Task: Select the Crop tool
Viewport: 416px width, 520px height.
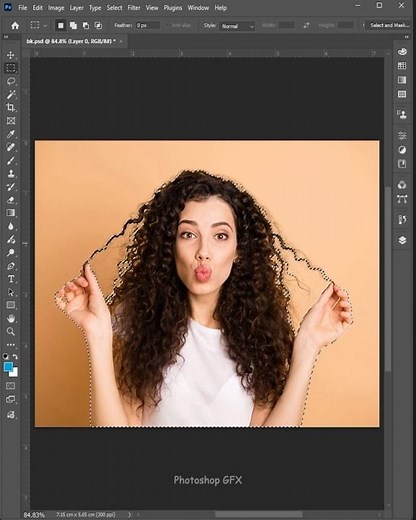Action: pos(11,107)
